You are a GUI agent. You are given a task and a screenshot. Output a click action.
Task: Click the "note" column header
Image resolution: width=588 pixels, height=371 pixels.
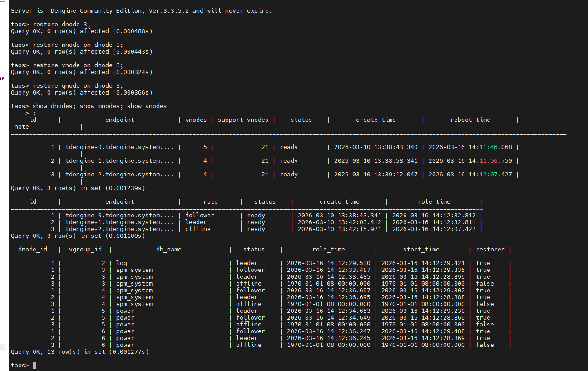tap(21, 127)
